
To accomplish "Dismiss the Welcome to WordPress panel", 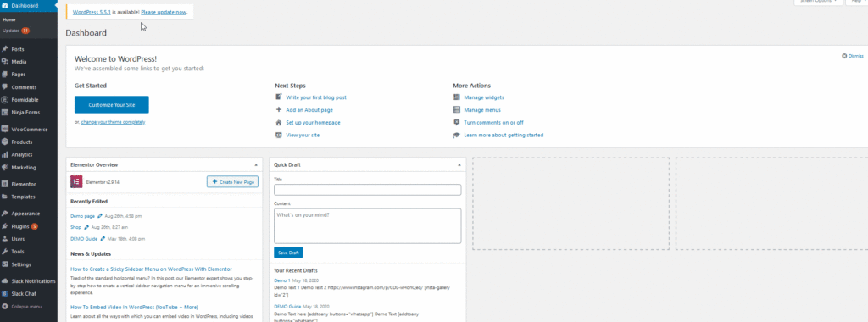I will tap(853, 56).
